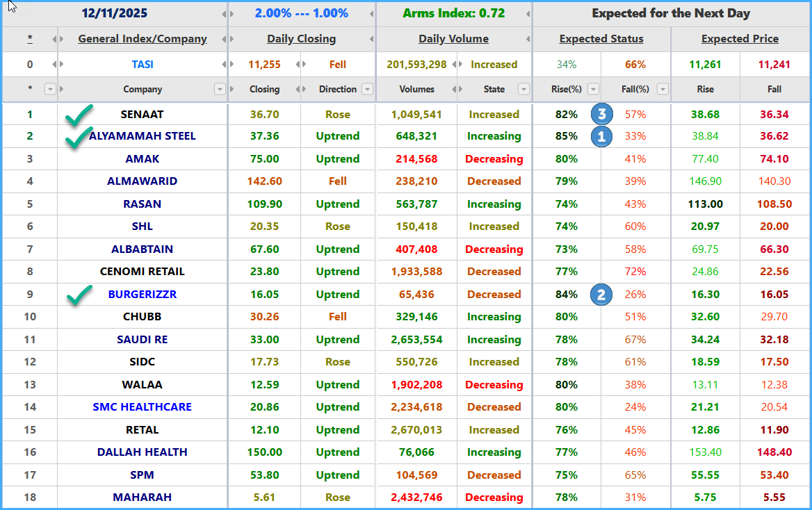Click the left arrow next to the date 12/11/2025

point(224,14)
